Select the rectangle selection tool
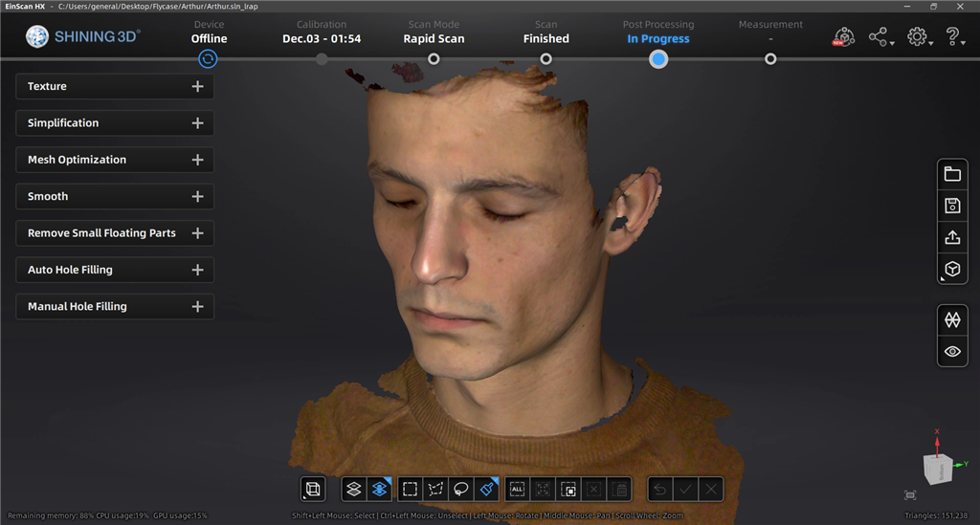 point(410,489)
